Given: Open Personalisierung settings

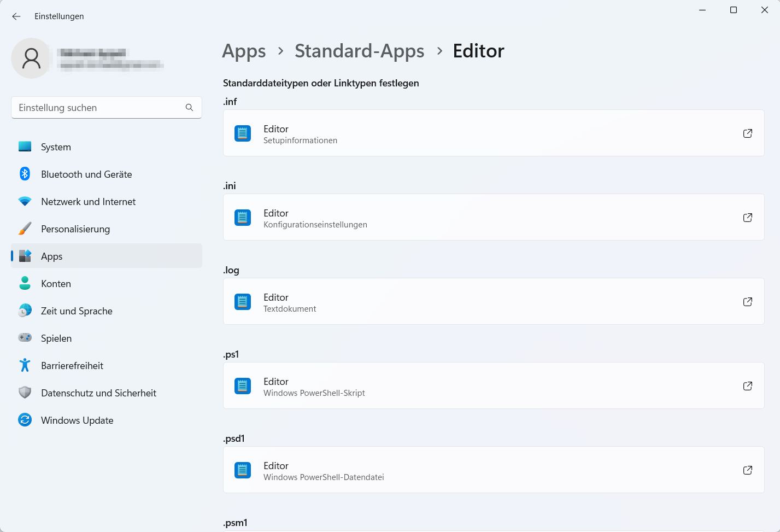Looking at the screenshot, I should point(75,229).
